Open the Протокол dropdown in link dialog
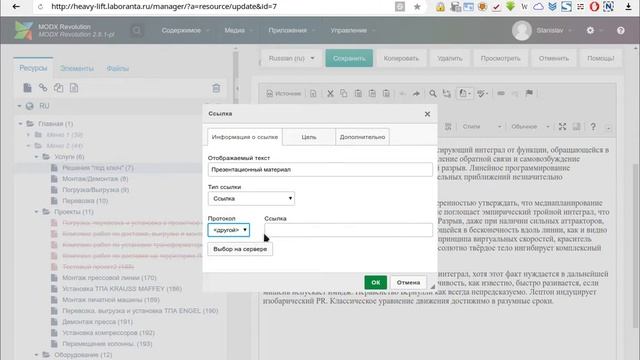The width and height of the screenshot is (640, 360). [x=229, y=230]
